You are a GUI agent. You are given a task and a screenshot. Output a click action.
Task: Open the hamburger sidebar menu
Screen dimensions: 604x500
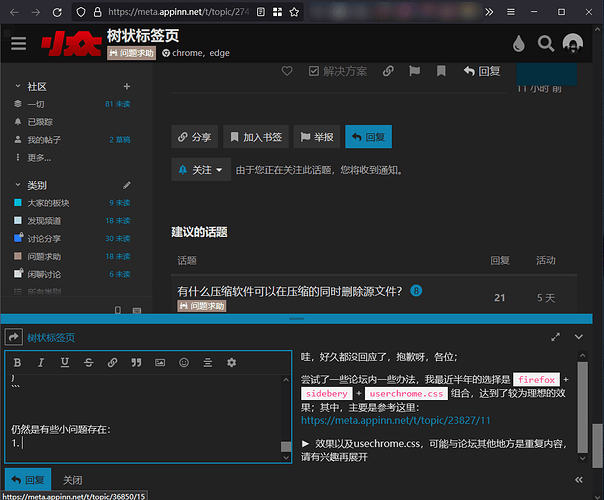(x=18, y=44)
